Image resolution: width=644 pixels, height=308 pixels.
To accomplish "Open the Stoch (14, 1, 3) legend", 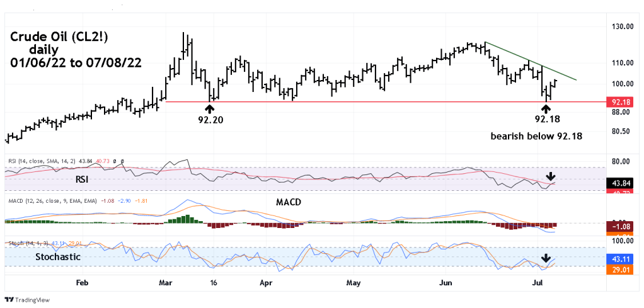I will click(x=32, y=242).
